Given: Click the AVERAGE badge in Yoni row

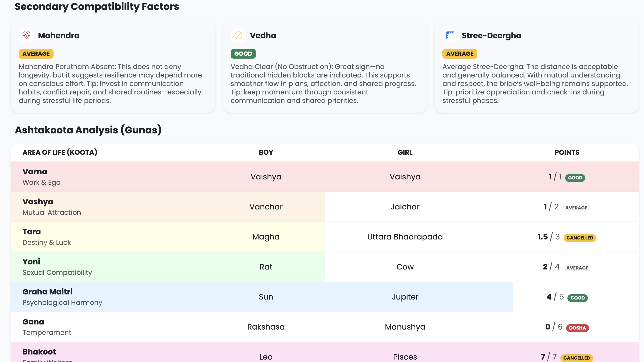Looking at the screenshot, I should (577, 268).
